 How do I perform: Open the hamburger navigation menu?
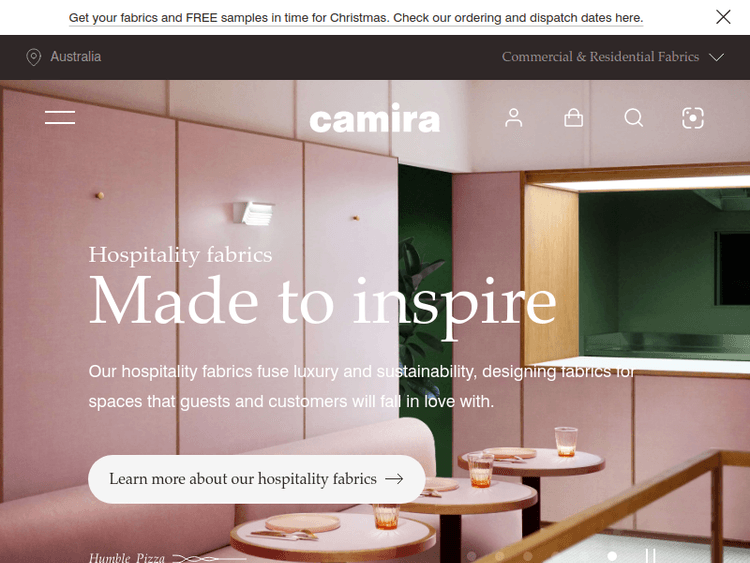[60, 117]
